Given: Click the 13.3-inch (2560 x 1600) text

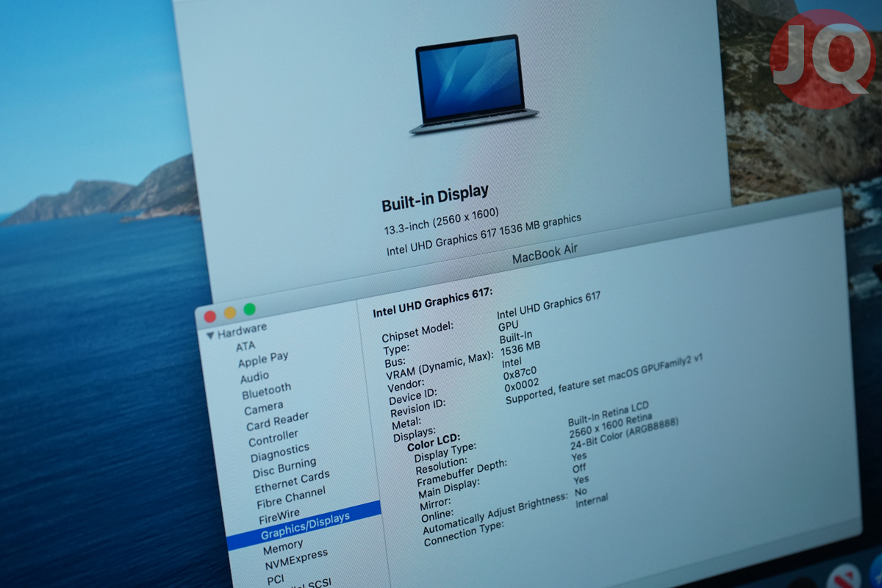Looking at the screenshot, I should coord(441,220).
